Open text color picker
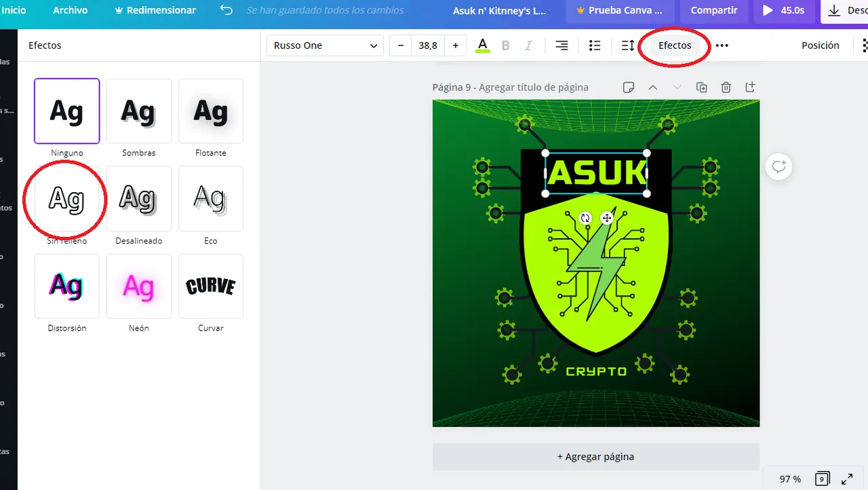 pyautogui.click(x=482, y=45)
